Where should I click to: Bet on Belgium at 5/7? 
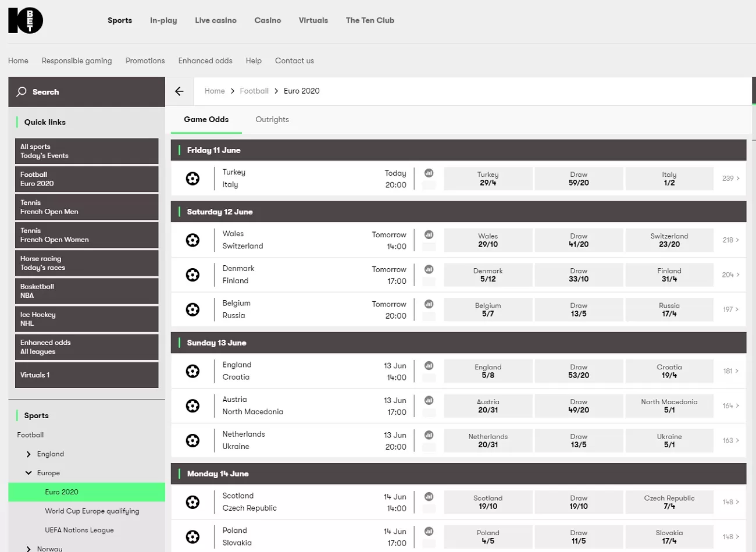(488, 309)
